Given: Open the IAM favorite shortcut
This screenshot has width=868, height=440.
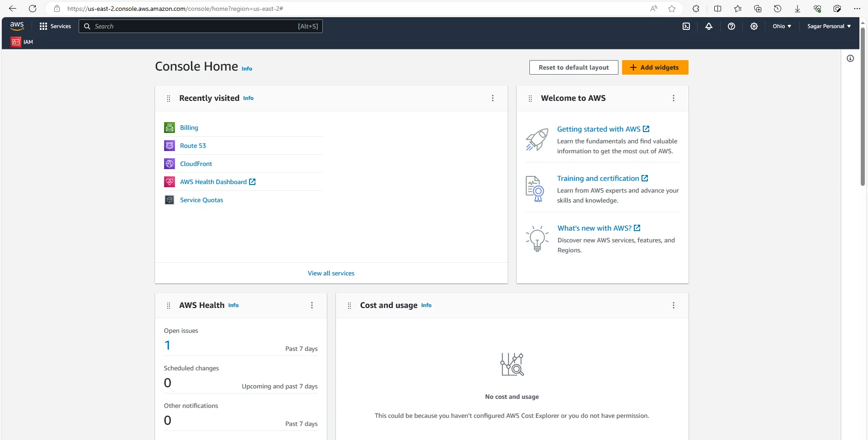Looking at the screenshot, I should pos(22,42).
